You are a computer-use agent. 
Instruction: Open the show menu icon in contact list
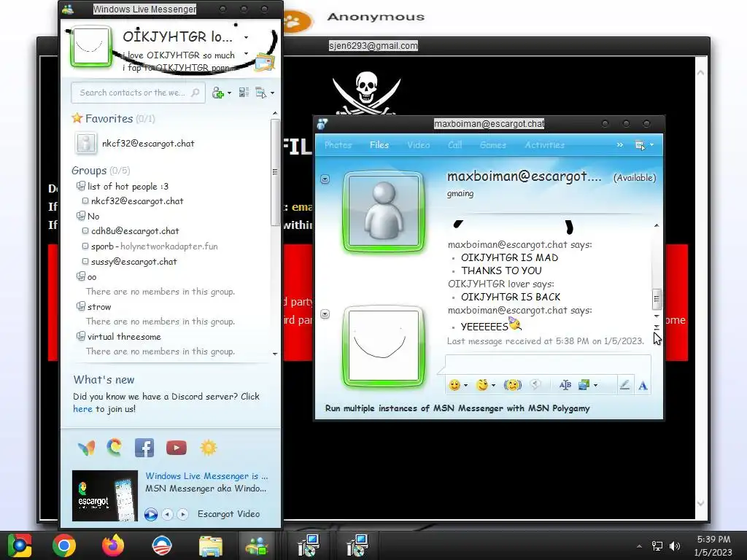point(261,93)
